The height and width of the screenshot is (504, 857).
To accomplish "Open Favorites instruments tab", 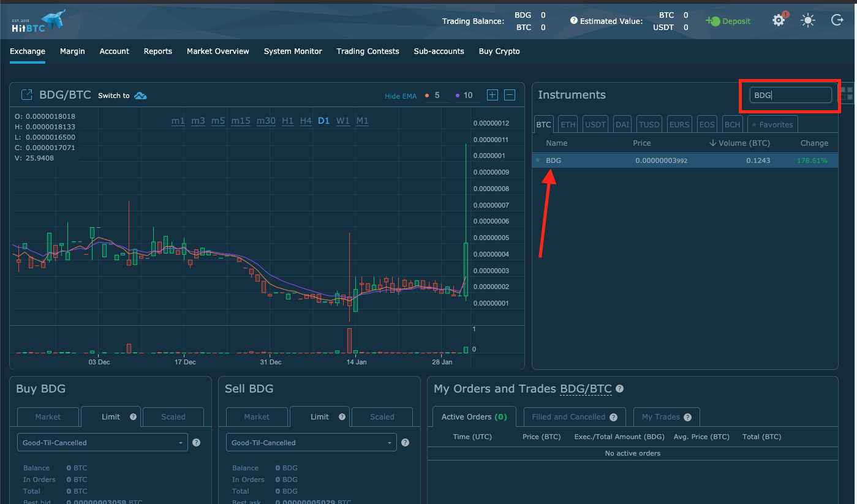I will coord(772,124).
